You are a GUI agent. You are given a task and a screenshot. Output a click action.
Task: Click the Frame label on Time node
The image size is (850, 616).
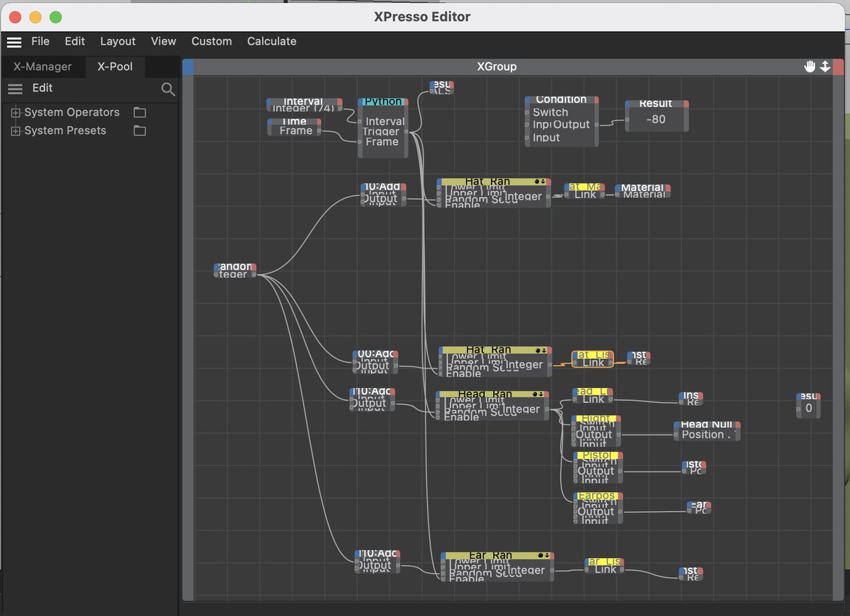(296, 131)
